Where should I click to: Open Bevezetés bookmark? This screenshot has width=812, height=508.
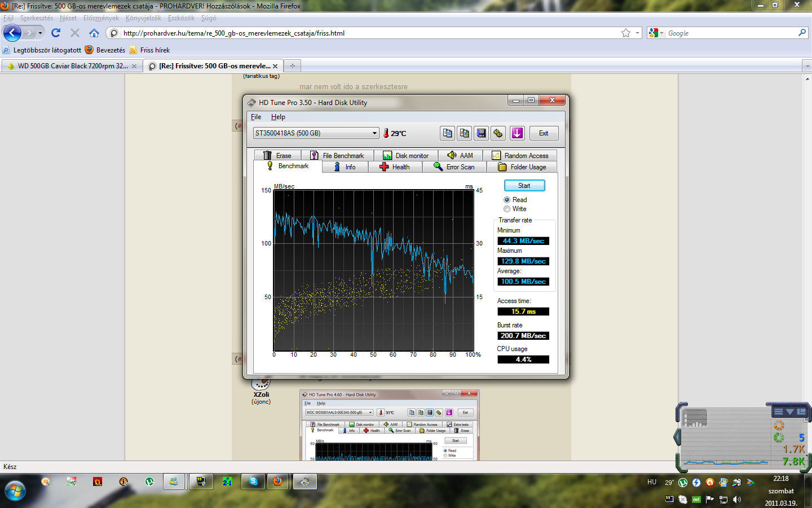coord(105,50)
